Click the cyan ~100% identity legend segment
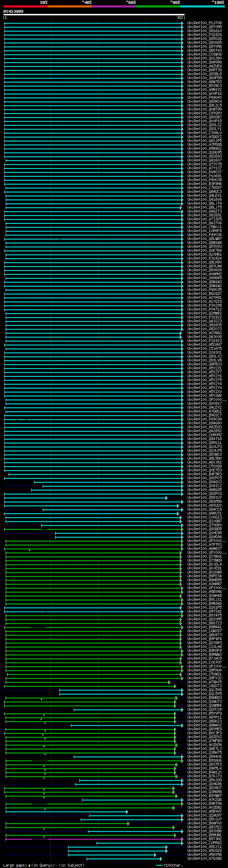Image resolution: width=228 pixels, height=868 pixels. pyautogui.click(x=202, y=6)
